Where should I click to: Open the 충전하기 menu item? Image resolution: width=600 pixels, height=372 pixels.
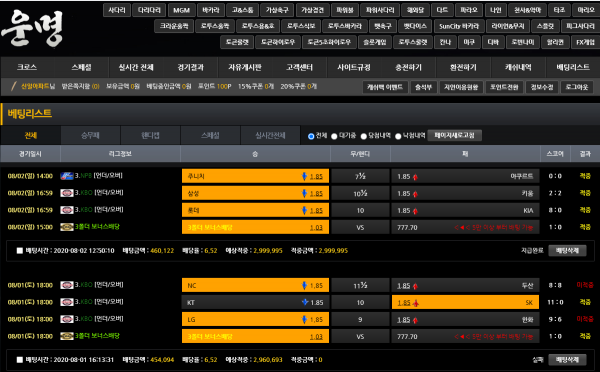[408, 67]
